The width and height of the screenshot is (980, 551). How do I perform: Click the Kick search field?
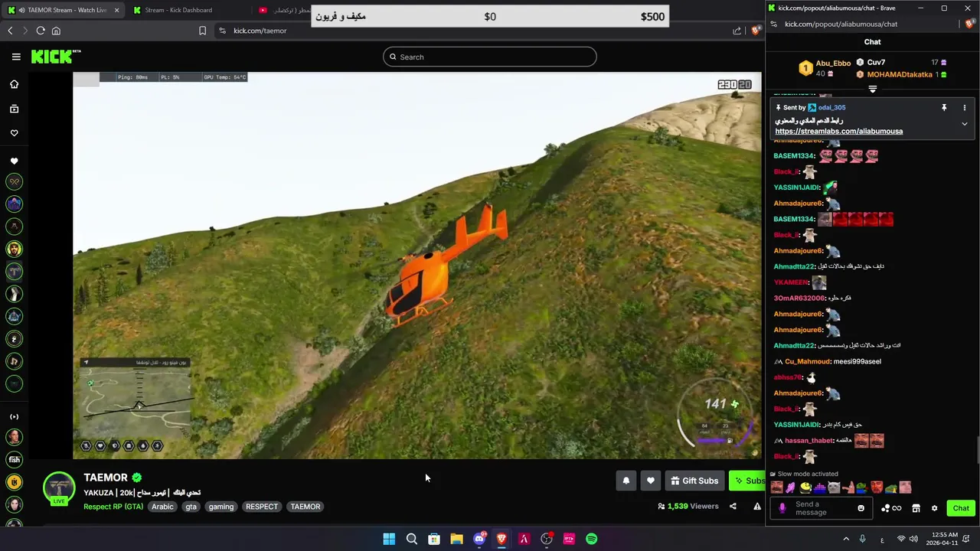coord(490,57)
